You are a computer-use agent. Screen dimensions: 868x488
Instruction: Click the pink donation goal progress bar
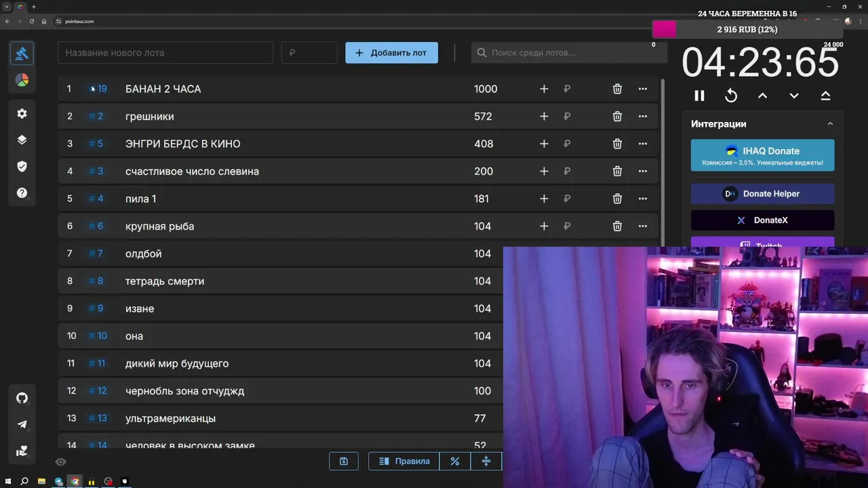665,29
